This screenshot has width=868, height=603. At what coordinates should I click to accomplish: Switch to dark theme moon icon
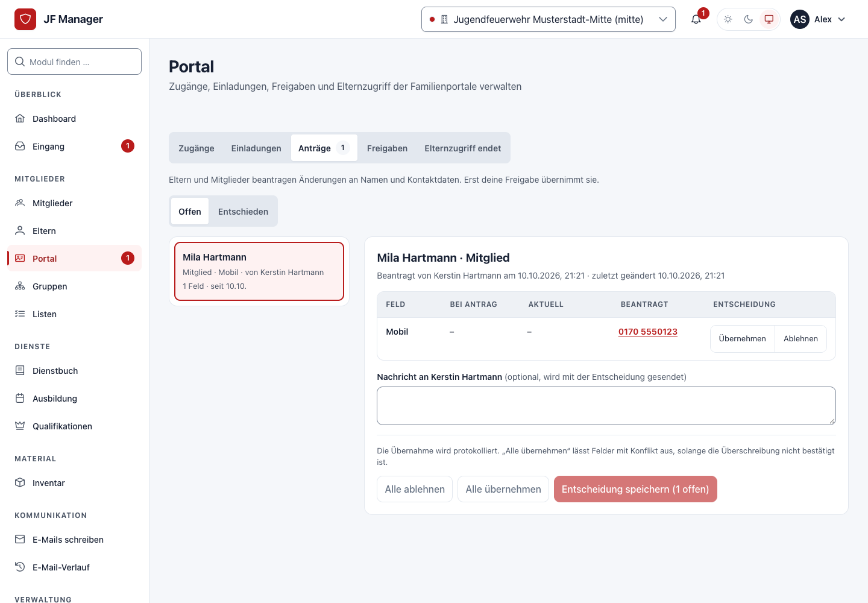click(x=749, y=19)
